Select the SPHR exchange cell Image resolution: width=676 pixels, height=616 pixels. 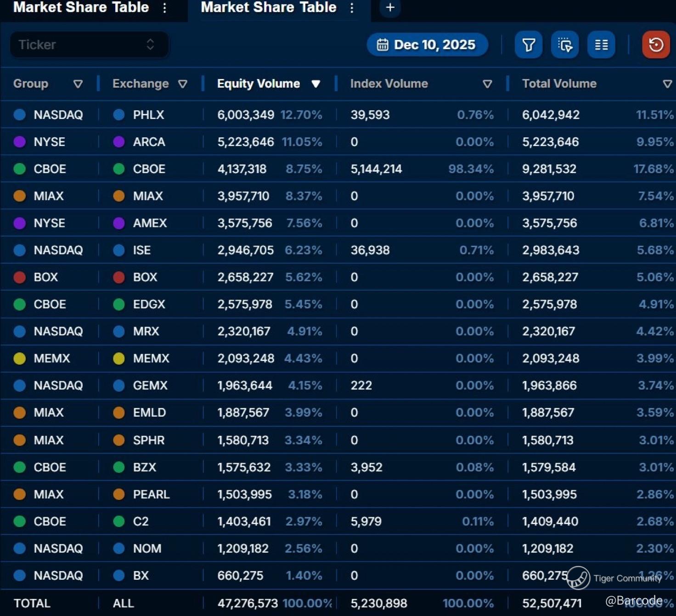click(149, 440)
